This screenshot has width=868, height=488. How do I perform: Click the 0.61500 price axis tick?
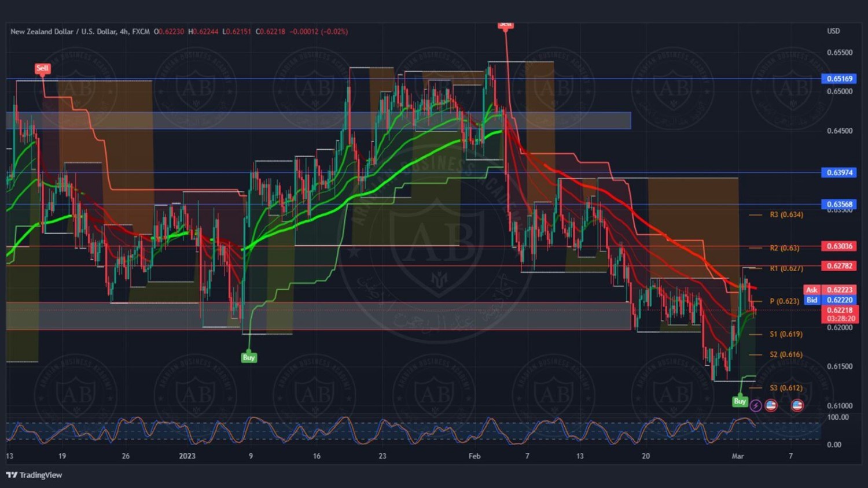[840, 367]
